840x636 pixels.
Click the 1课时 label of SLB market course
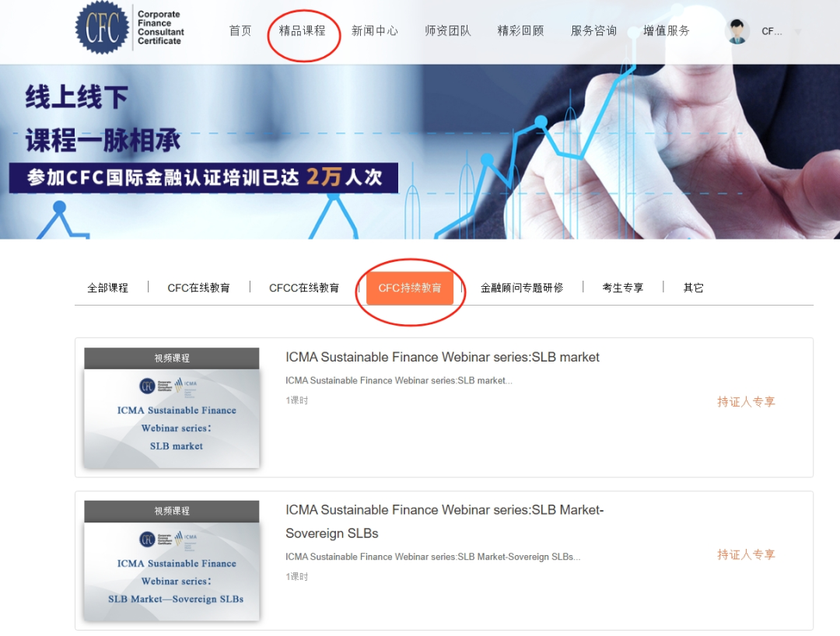pyautogui.click(x=297, y=400)
